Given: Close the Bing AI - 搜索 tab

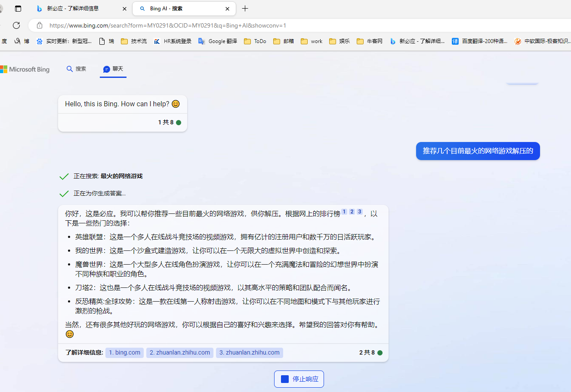Looking at the screenshot, I should pyautogui.click(x=228, y=9).
